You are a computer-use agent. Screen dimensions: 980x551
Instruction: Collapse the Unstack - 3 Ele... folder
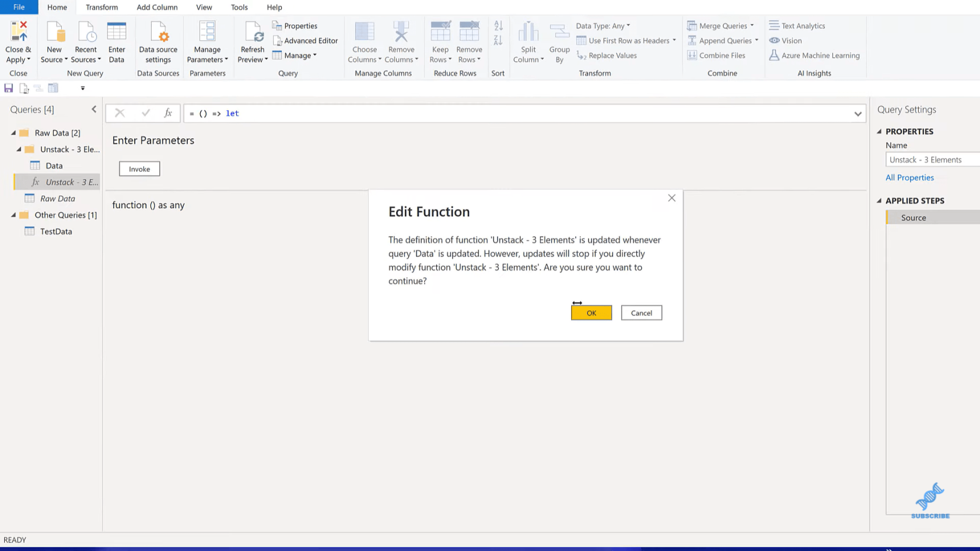(x=19, y=149)
